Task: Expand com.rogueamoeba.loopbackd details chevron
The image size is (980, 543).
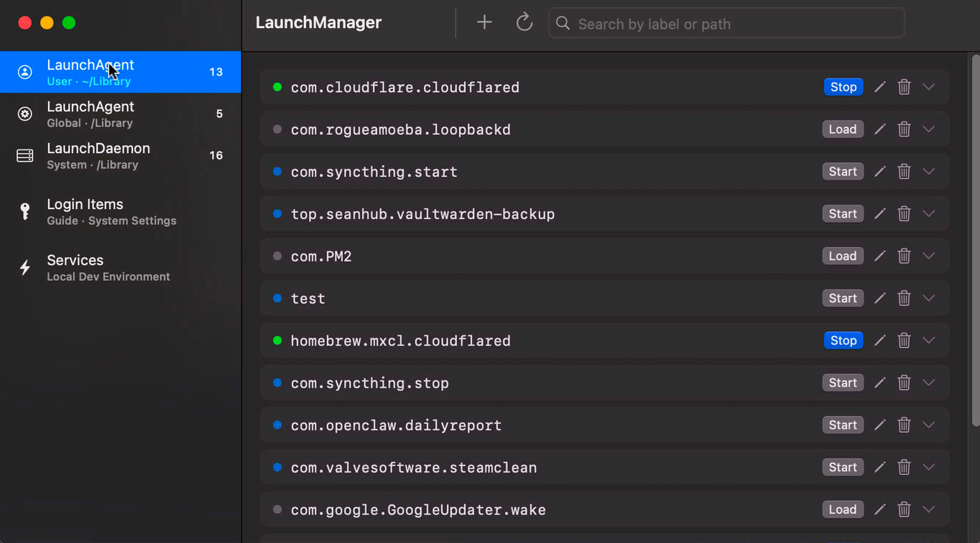Action: 929,129
